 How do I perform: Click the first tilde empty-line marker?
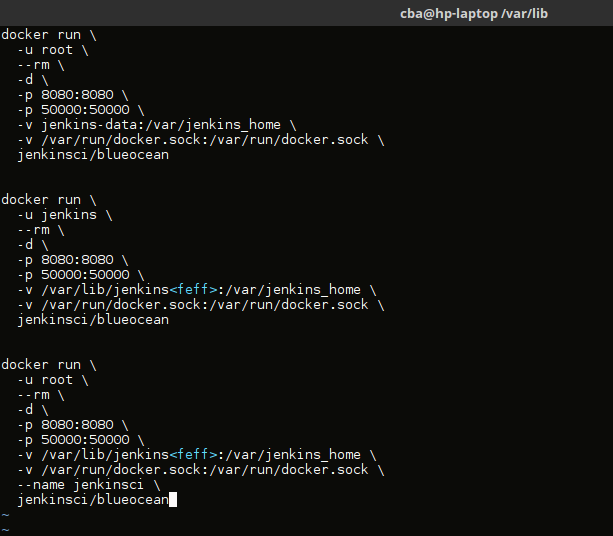5,515
